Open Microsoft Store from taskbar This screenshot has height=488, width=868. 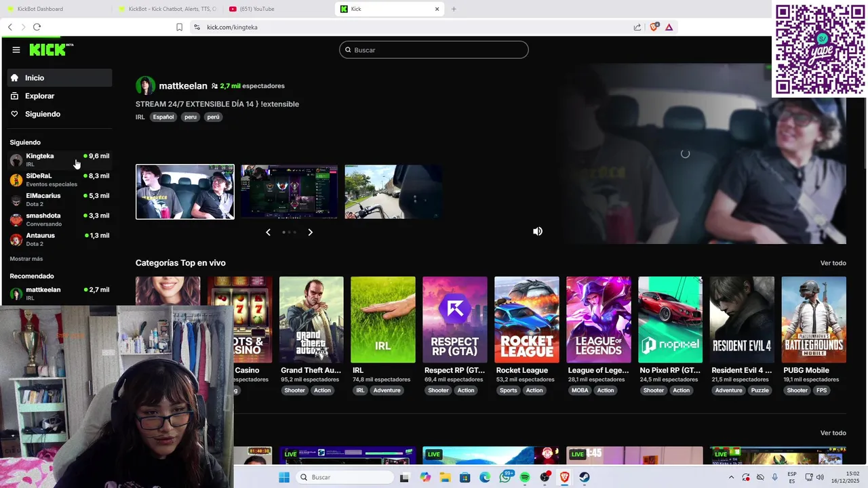[x=465, y=477]
